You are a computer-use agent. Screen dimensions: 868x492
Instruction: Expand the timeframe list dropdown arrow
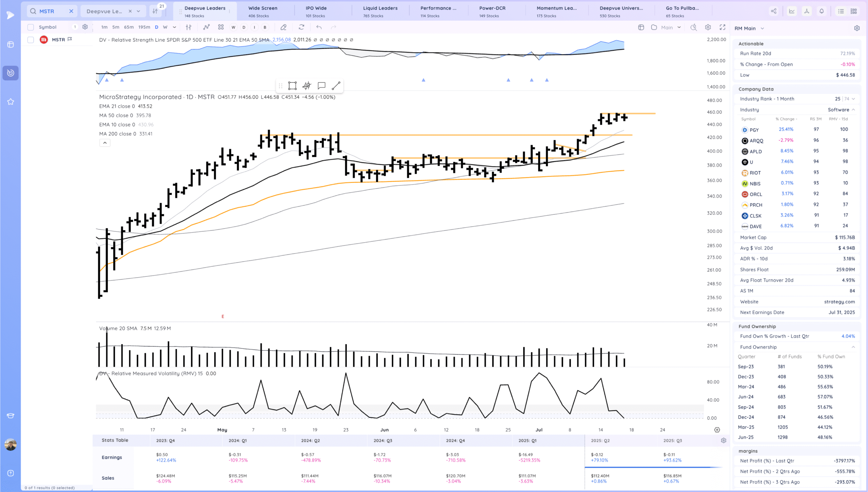(174, 27)
